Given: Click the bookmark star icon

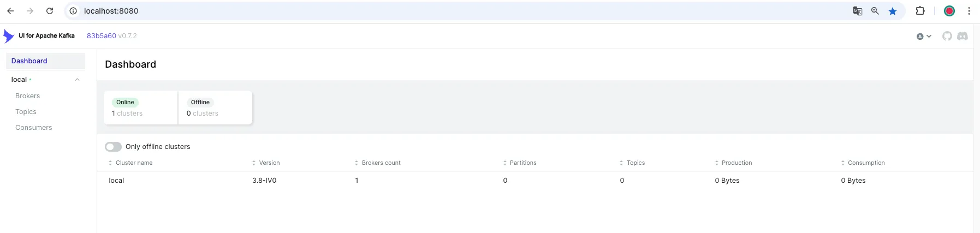Looking at the screenshot, I should (893, 11).
